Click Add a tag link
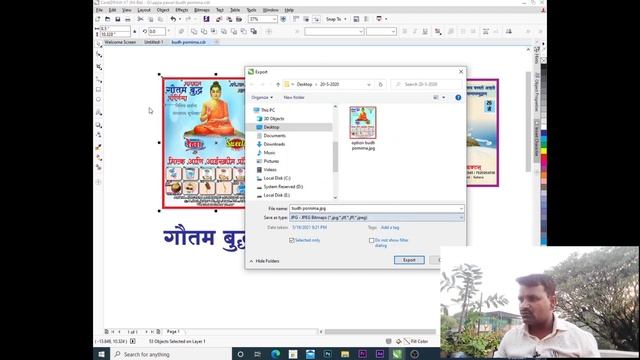 (x=390, y=228)
